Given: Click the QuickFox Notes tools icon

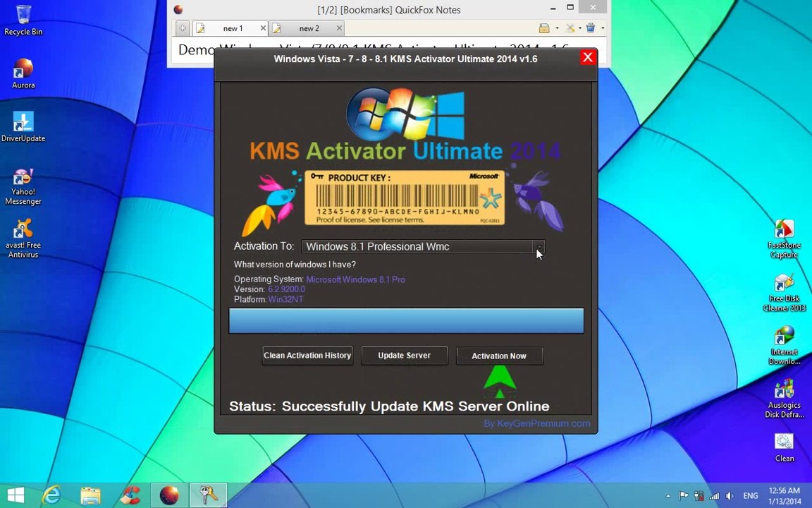Looking at the screenshot, I should 570,28.
